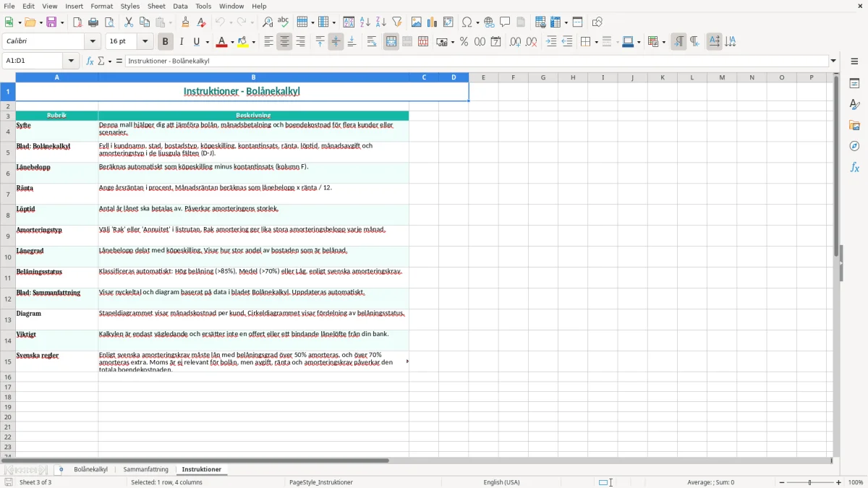868x488 pixels.
Task: Open the Sheet menu
Action: tap(156, 6)
